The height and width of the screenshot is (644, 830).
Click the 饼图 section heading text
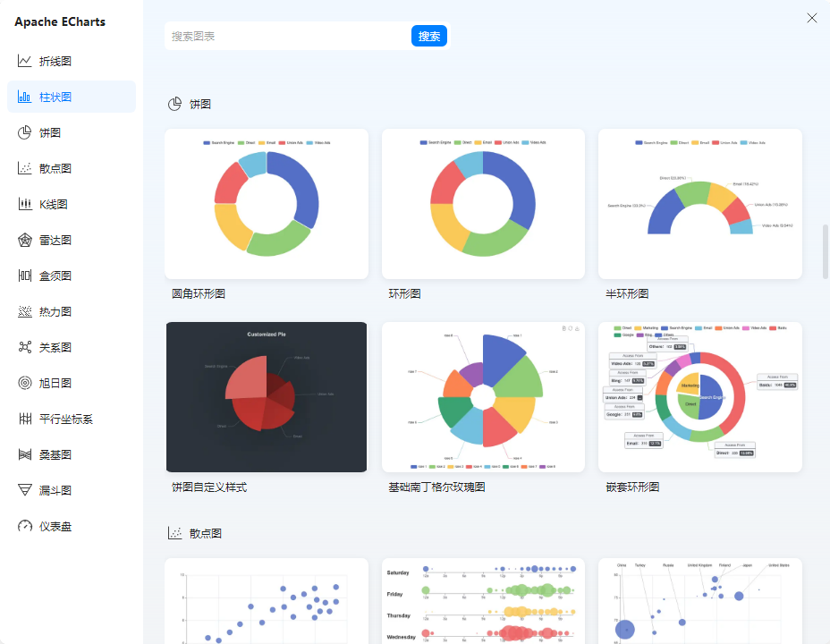pos(200,105)
